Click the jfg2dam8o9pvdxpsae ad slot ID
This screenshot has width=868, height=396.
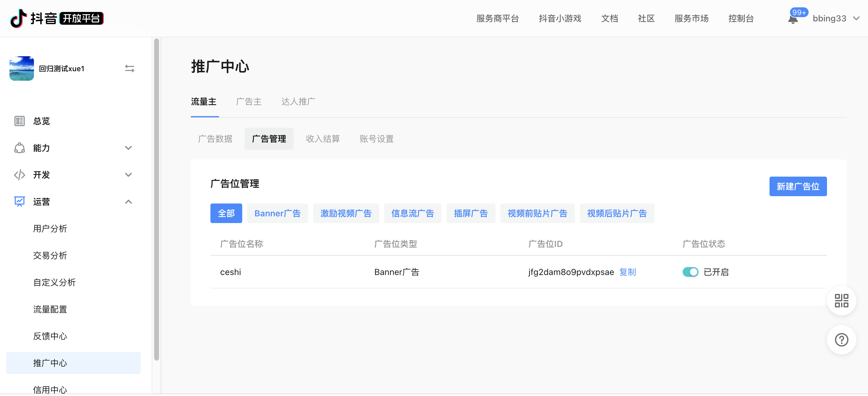tap(571, 272)
